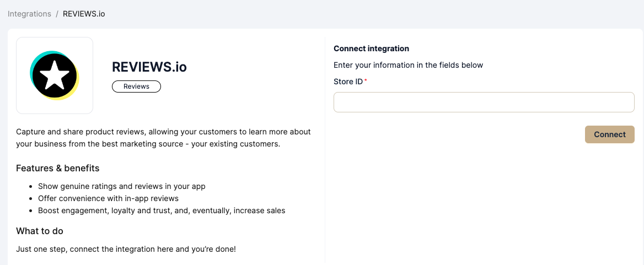
Task: Go back to Integrations breadcrumb
Action: [29, 14]
